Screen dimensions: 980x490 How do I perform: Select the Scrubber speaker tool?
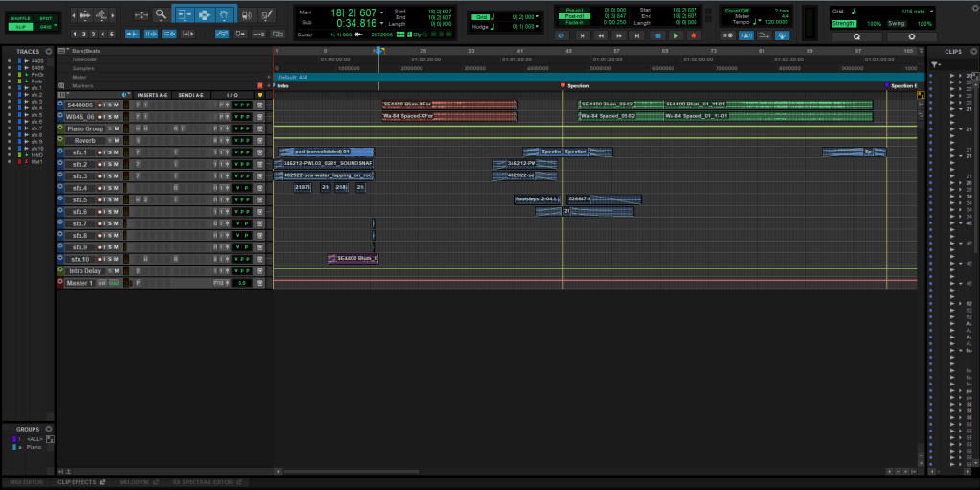click(245, 14)
